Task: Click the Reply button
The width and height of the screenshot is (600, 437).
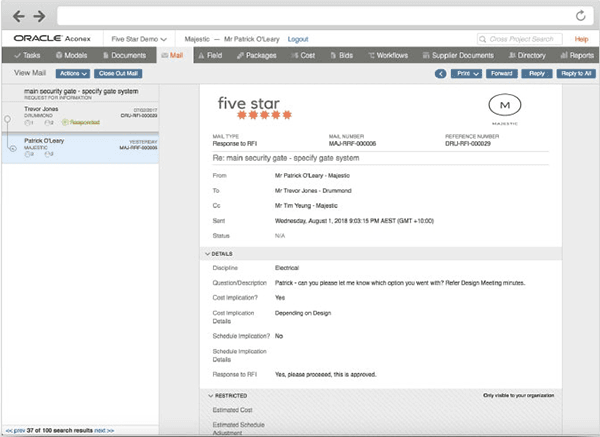Action: pyautogui.click(x=537, y=73)
